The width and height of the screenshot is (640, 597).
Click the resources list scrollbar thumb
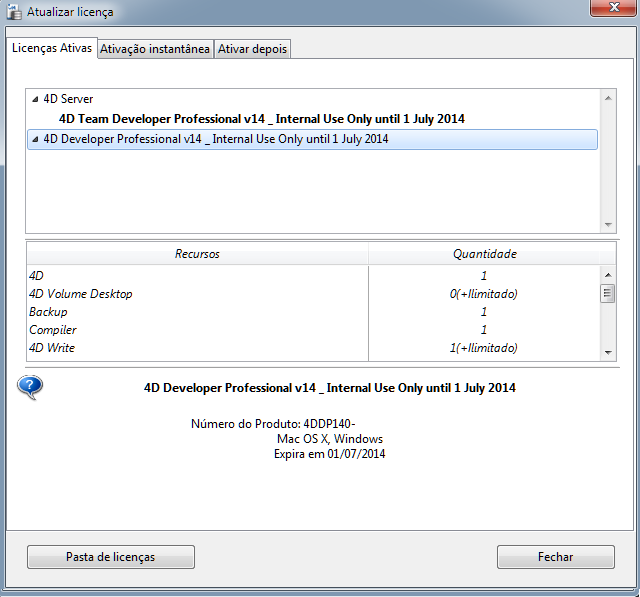click(608, 293)
